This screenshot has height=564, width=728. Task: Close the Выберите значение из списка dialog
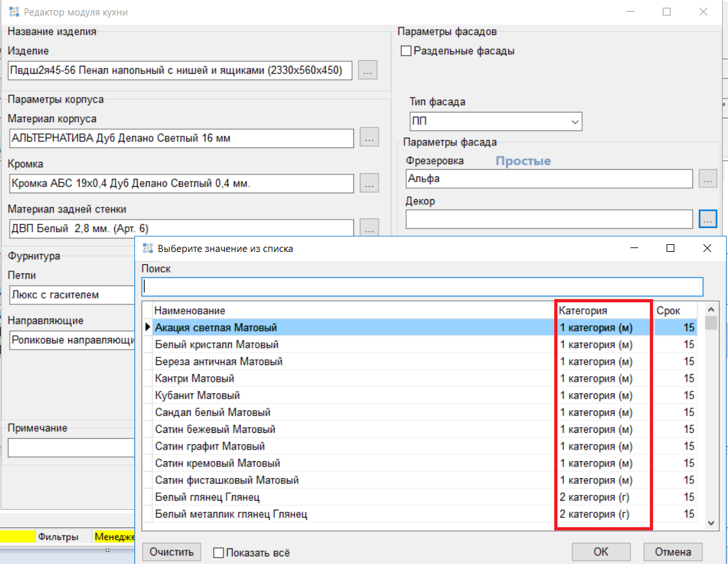coord(707,248)
